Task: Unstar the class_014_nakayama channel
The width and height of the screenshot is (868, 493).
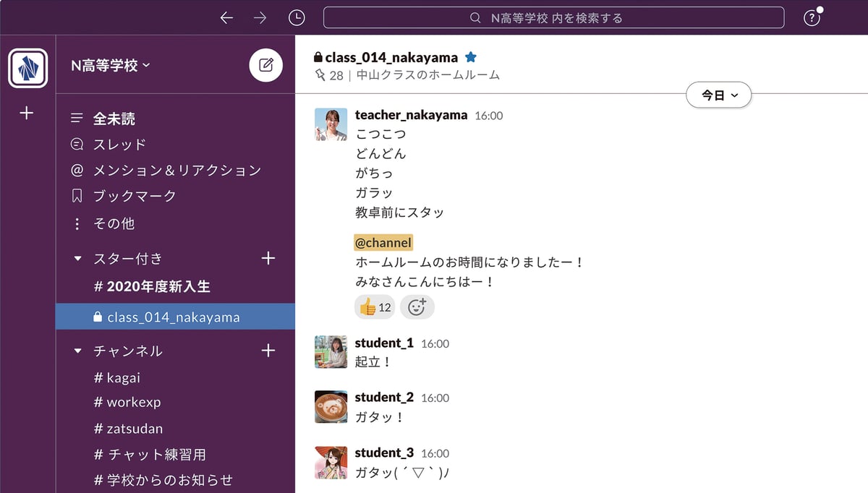Action: 471,57
